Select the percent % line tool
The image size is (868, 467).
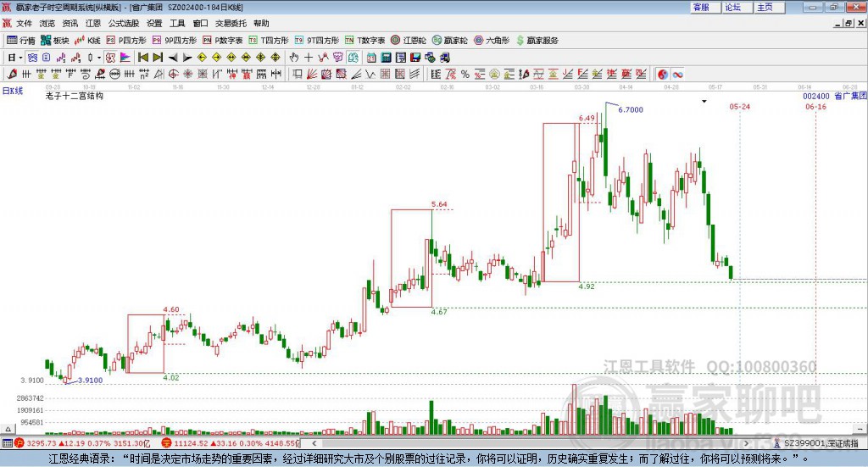465,74
